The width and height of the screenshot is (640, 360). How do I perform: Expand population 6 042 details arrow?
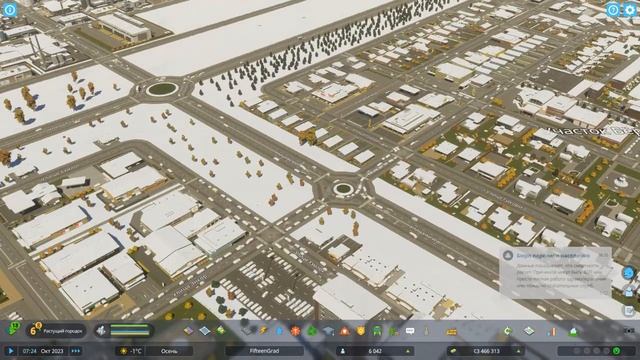tap(407, 351)
